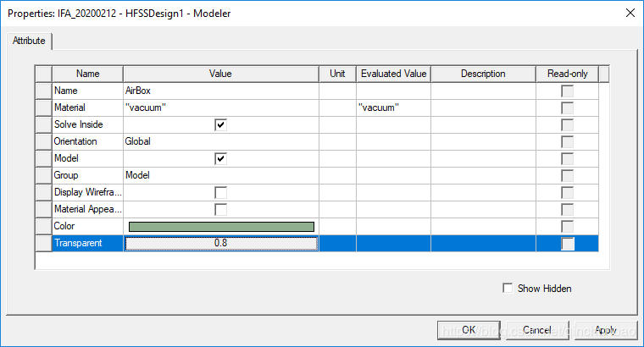The height and width of the screenshot is (347, 644).
Task: Click the Evaluated Value column header
Action: (x=393, y=74)
